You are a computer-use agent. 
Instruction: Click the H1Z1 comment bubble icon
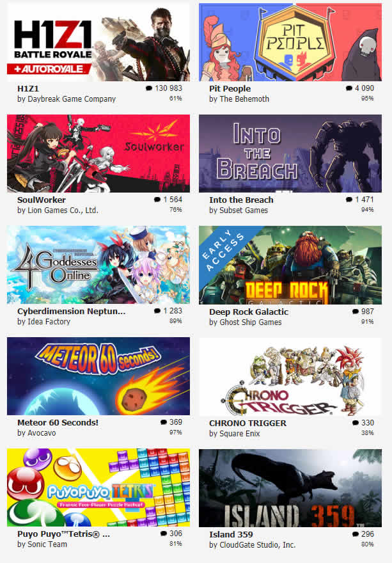pyautogui.click(x=149, y=88)
